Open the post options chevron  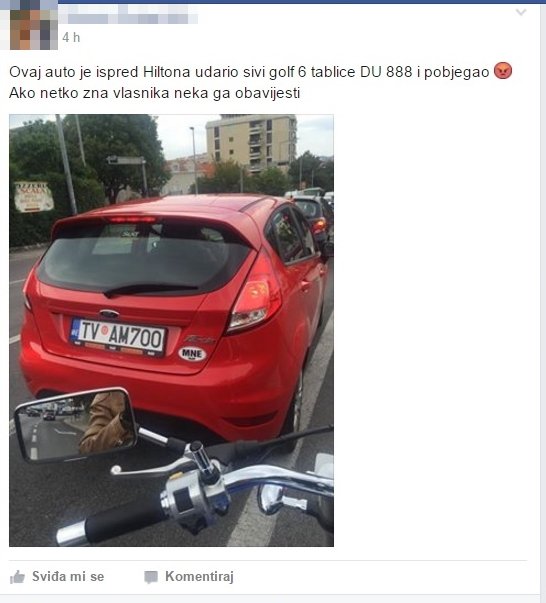pyautogui.click(x=521, y=12)
